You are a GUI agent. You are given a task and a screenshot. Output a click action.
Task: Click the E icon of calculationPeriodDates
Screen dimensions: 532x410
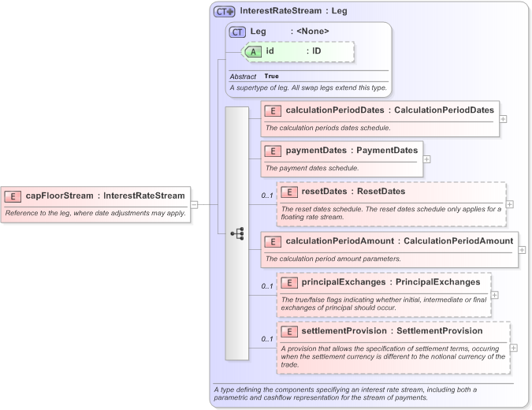(273, 111)
